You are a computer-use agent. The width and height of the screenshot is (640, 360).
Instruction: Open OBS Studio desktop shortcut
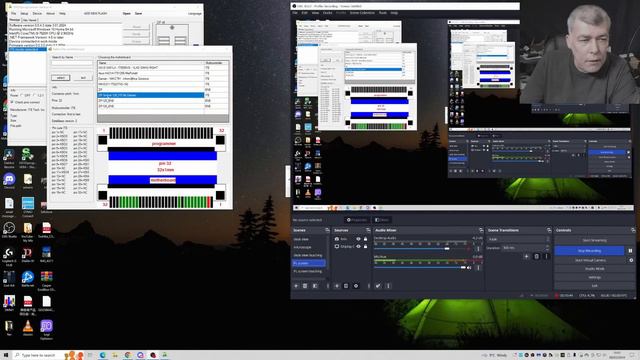pos(9,228)
